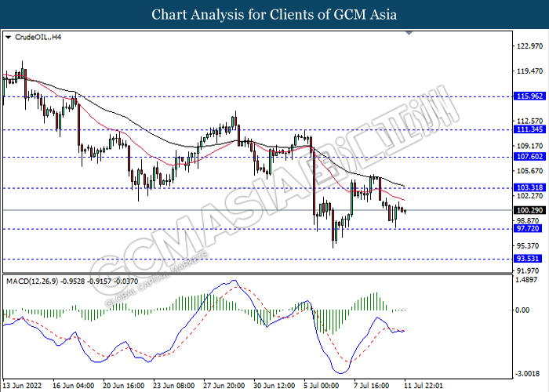This screenshot has width=549, height=392.
Task: Click the Chart Analysis for Clients heading
Action: pyautogui.click(x=274, y=15)
